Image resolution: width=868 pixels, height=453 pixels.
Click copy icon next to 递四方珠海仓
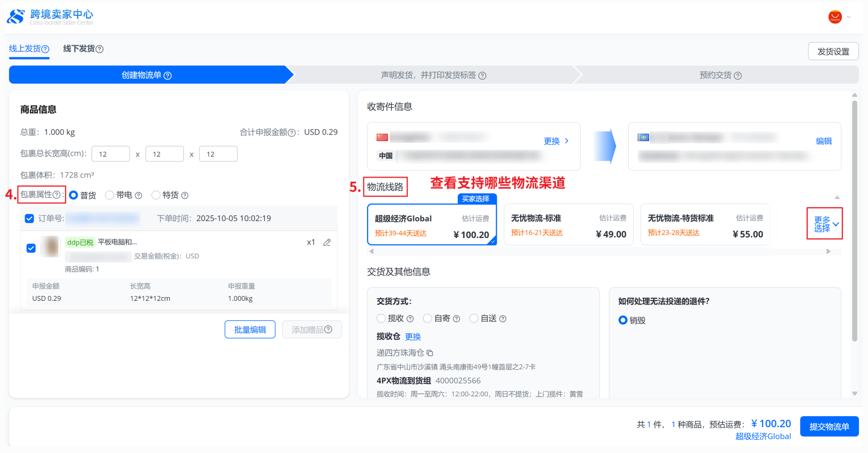click(x=430, y=353)
